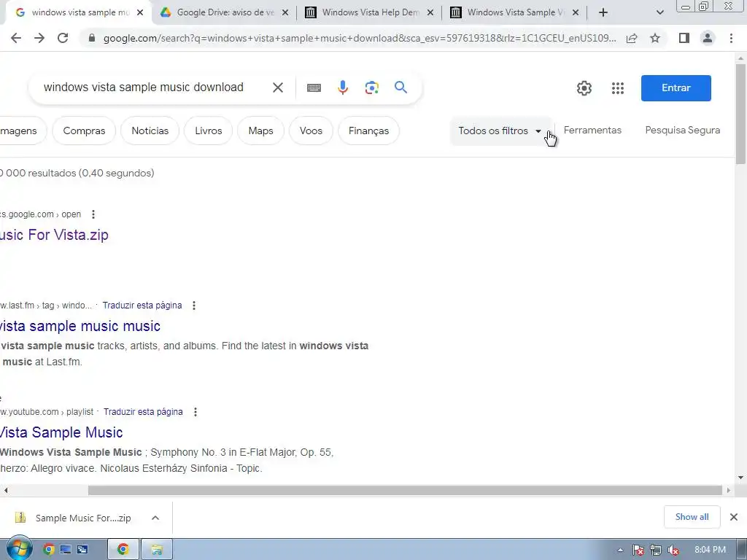
Task: Open the active Chrome window in taskbar
Action: coord(123,550)
